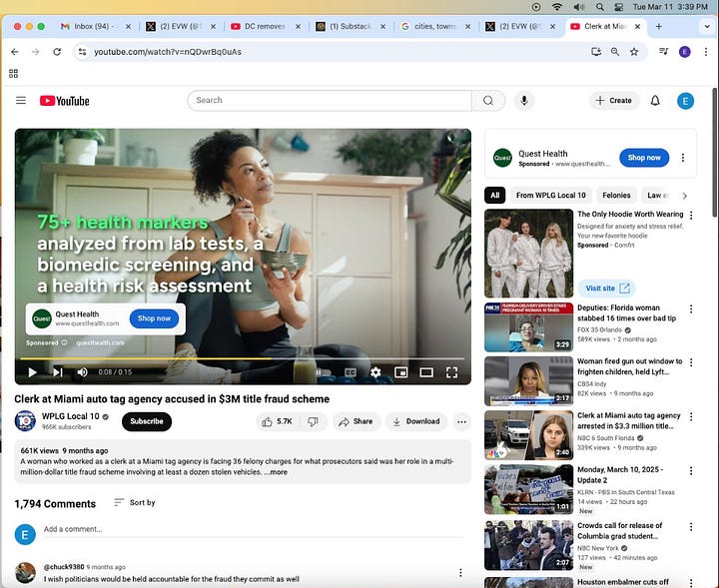The width and height of the screenshot is (719, 588).
Task: Share this video
Action: pos(356,421)
